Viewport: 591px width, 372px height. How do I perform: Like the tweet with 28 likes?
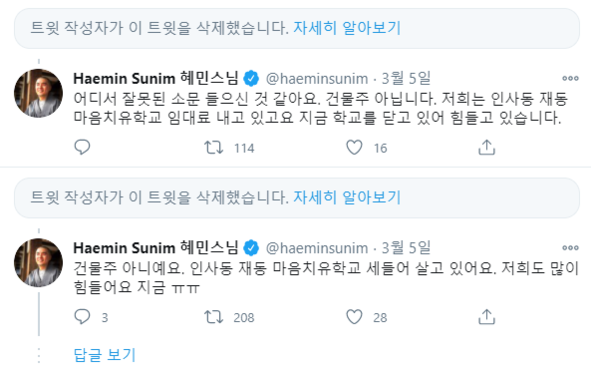[354, 317]
